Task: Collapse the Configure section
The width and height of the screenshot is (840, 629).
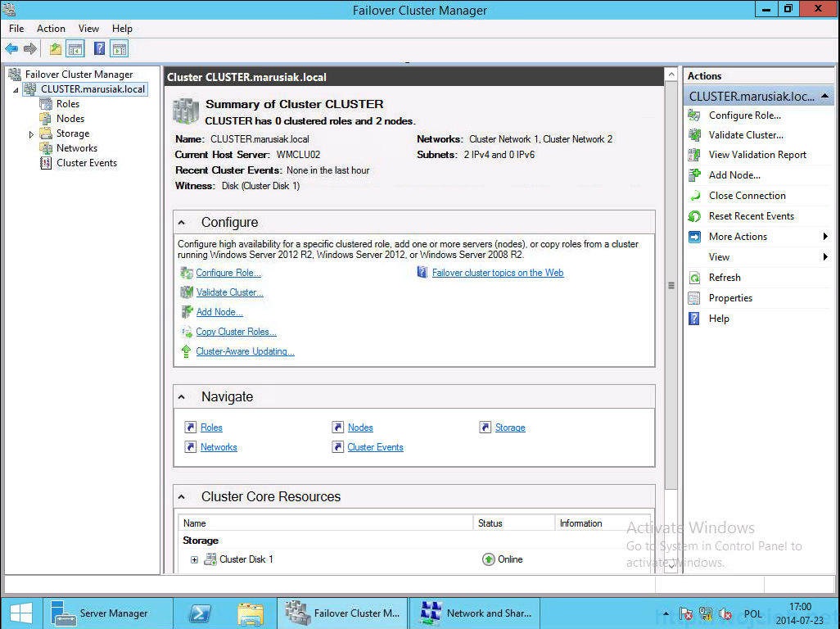Action: (x=183, y=223)
